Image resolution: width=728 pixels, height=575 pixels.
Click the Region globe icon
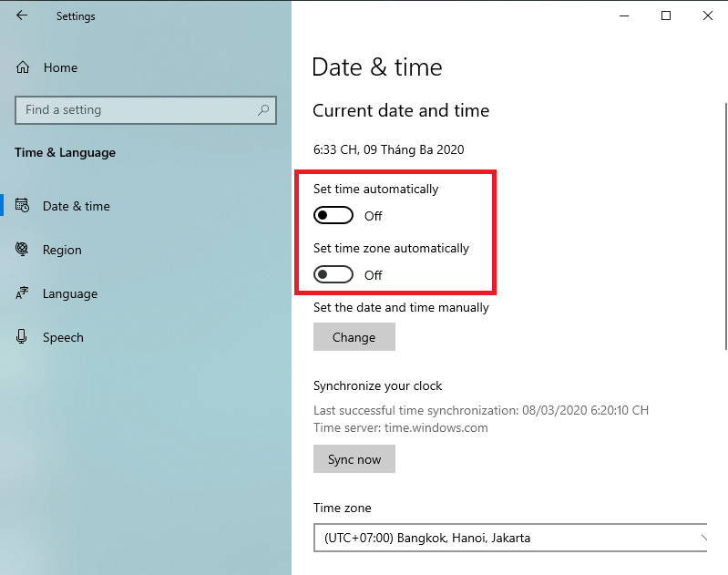22,249
